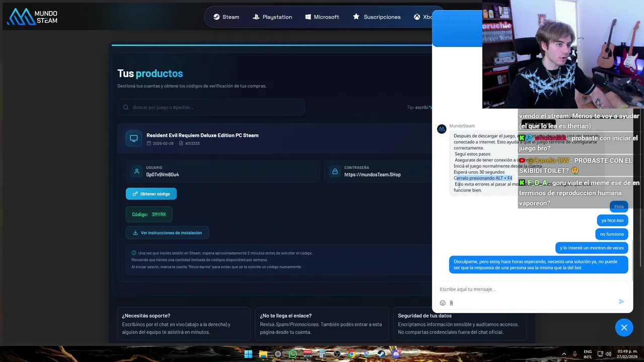This screenshot has width=644, height=362.
Task: Click the attachment paperclip icon in chat
Action: (451, 303)
